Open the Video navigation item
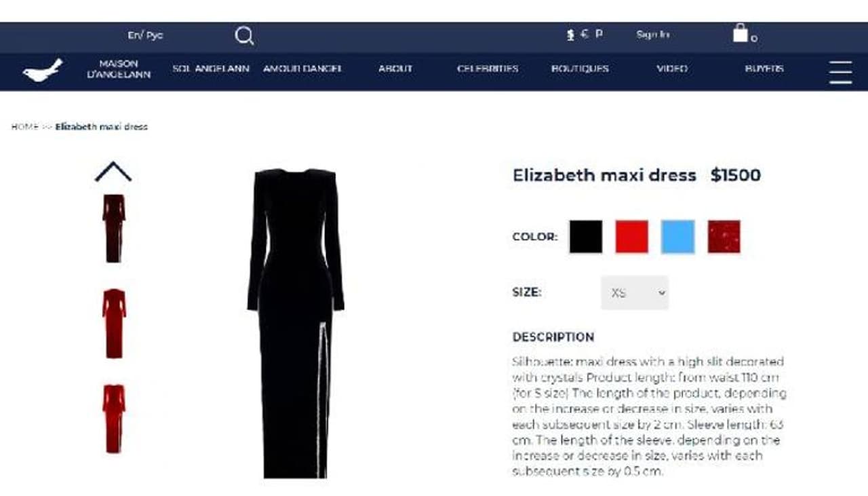The height and width of the screenshot is (496, 868). (x=672, y=69)
